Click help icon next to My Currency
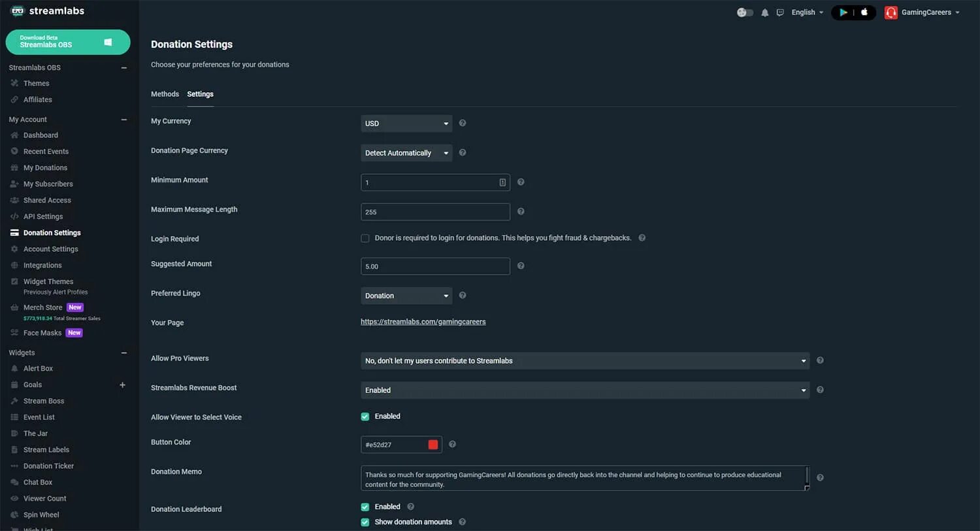The width and height of the screenshot is (980, 531). pos(463,123)
